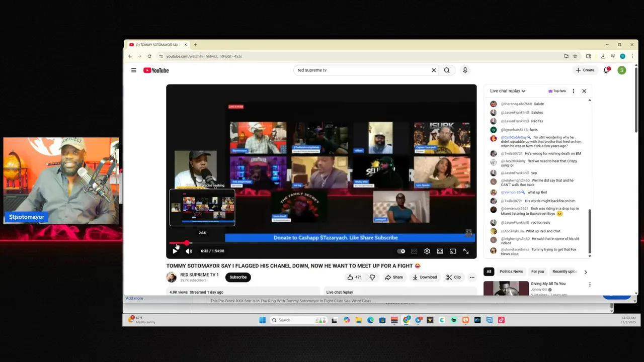Switch to theater mode
The height and width of the screenshot is (362, 644).
[440, 251]
